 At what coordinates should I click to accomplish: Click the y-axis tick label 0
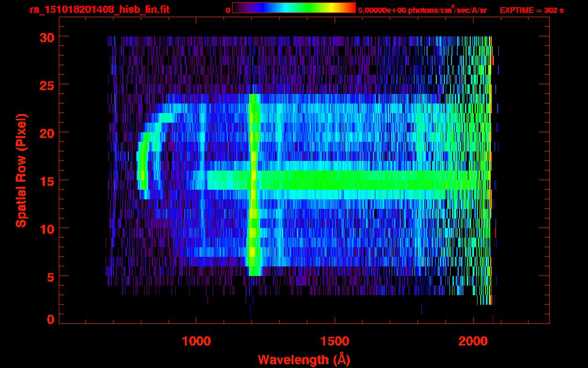point(49,320)
